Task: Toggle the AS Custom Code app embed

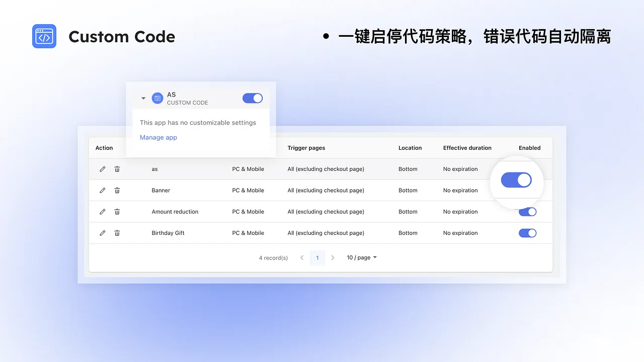Action: 253,98
